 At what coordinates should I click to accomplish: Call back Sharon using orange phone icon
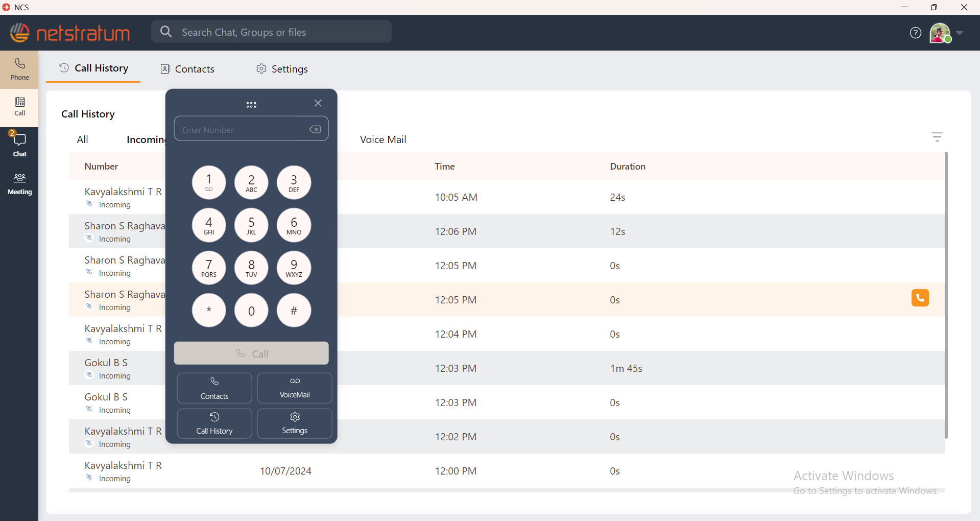pyautogui.click(x=920, y=298)
